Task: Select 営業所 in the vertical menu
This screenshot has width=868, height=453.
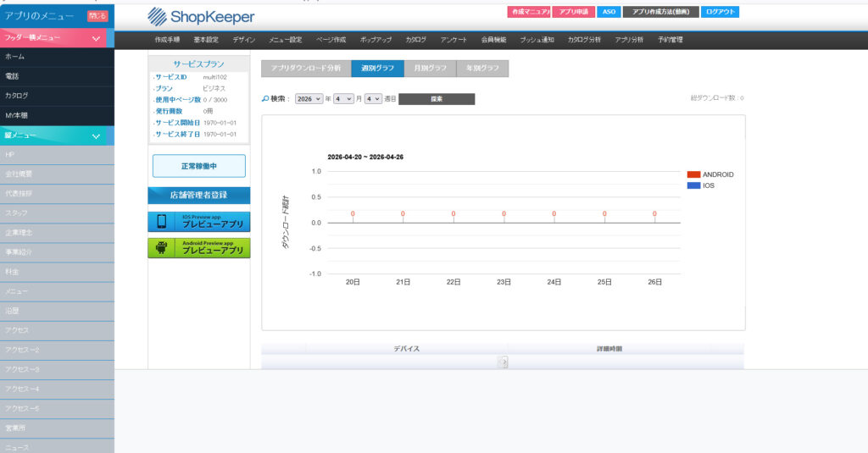Action: tap(57, 428)
